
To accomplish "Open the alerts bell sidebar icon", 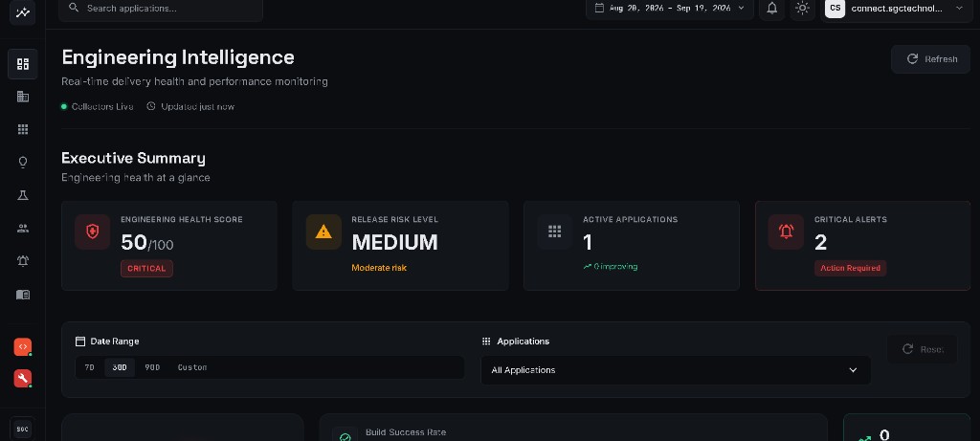I will coord(23,261).
